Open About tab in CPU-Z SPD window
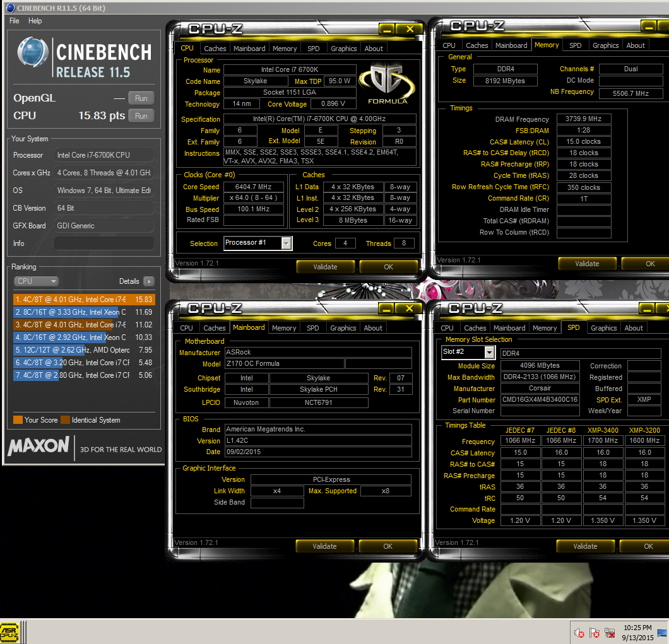The height and width of the screenshot is (644, 669). (634, 328)
